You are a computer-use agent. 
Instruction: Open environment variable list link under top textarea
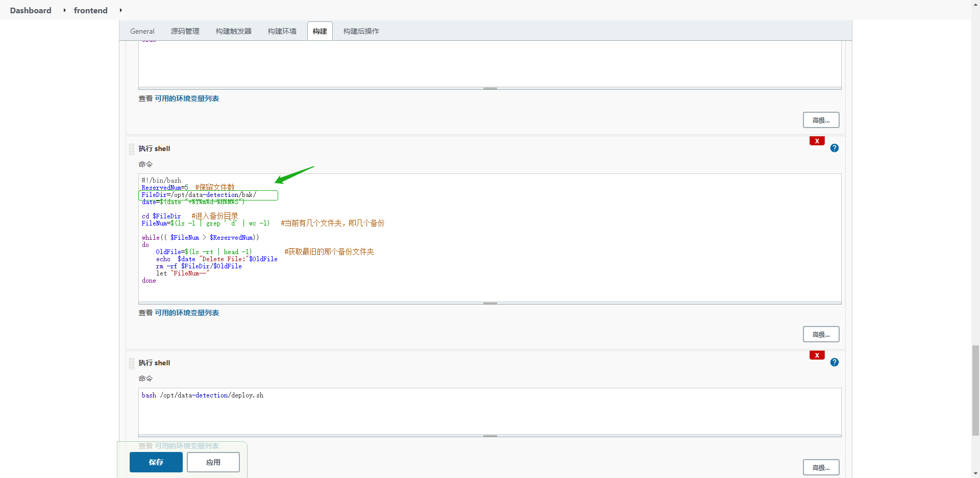(187, 98)
